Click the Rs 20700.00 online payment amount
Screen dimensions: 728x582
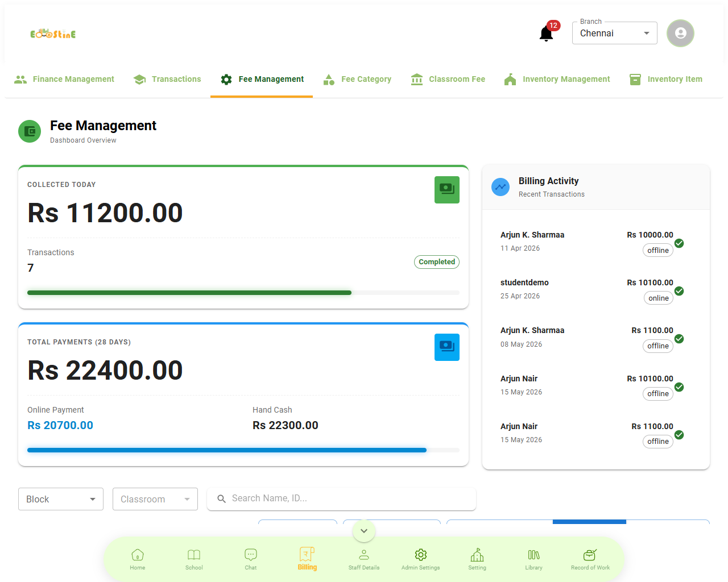[x=60, y=425]
